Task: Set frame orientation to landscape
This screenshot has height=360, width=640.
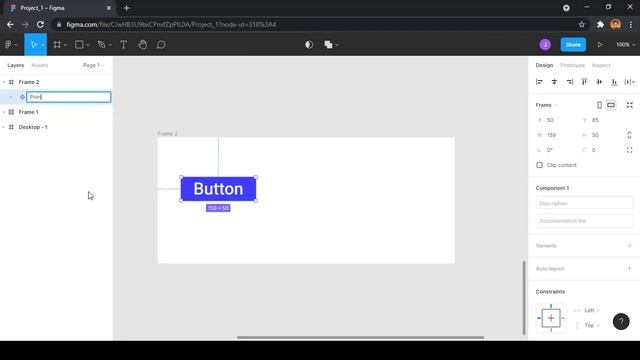Action: tap(611, 105)
